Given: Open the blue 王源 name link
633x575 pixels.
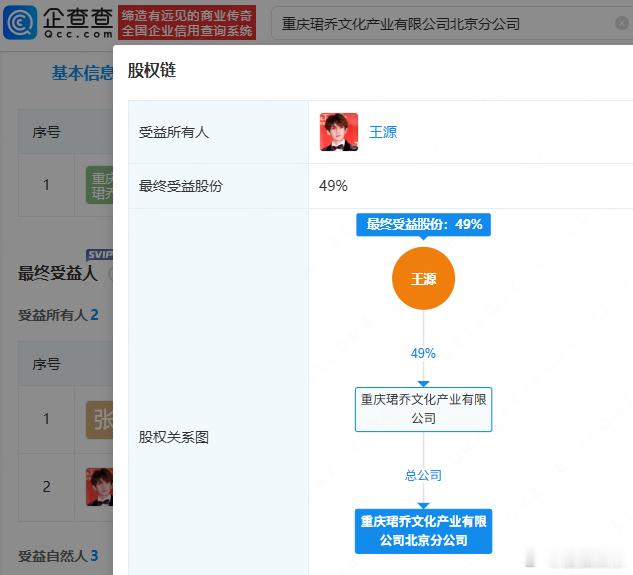Looking at the screenshot, I should (x=383, y=132).
